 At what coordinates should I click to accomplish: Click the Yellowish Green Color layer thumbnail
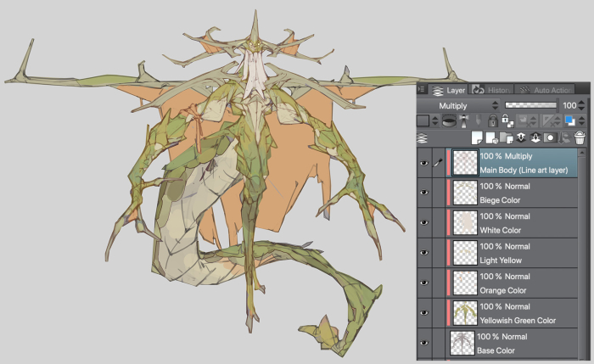464,313
